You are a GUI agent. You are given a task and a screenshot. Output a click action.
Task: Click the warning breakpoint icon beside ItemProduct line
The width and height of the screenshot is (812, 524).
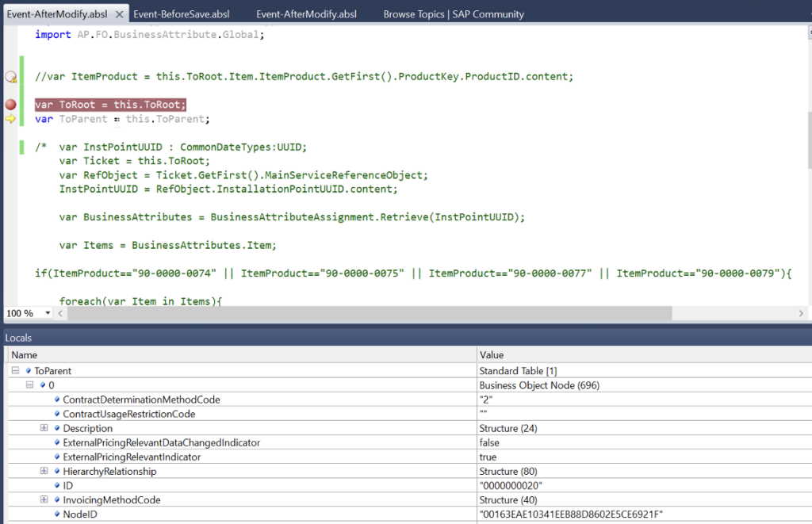coord(11,77)
